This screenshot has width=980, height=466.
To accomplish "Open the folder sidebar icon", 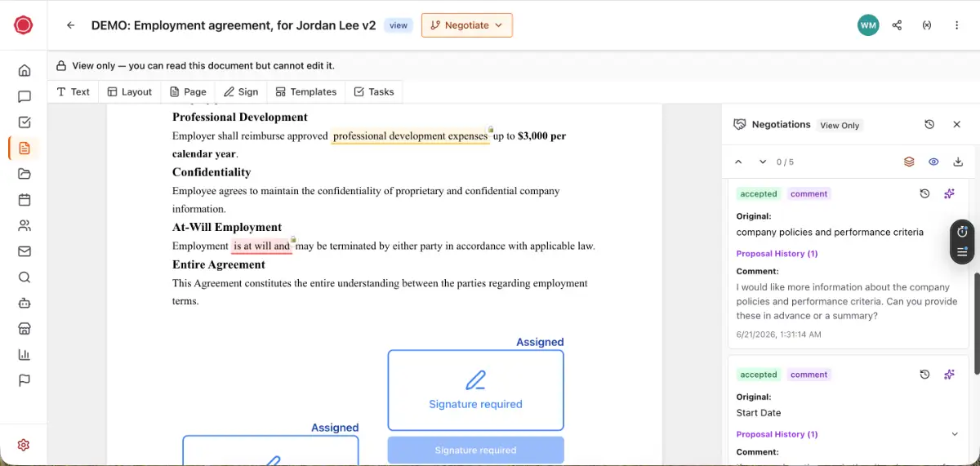I will coord(24,174).
